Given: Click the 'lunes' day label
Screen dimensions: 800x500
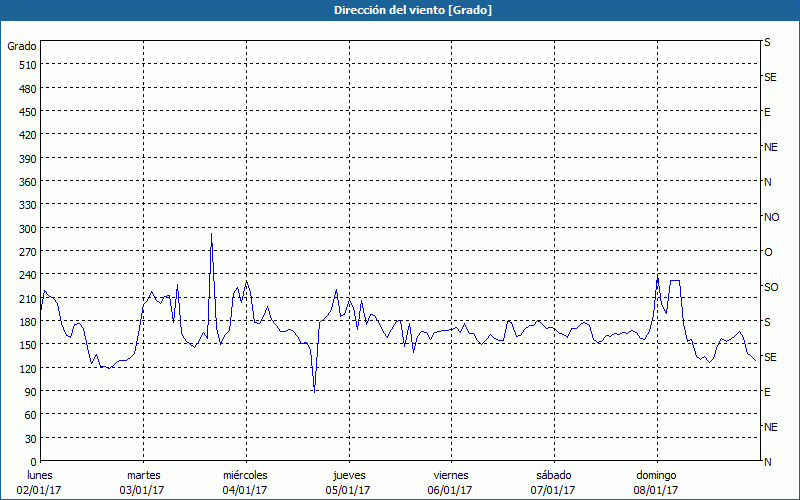Looking at the screenshot, I should pos(40,475).
